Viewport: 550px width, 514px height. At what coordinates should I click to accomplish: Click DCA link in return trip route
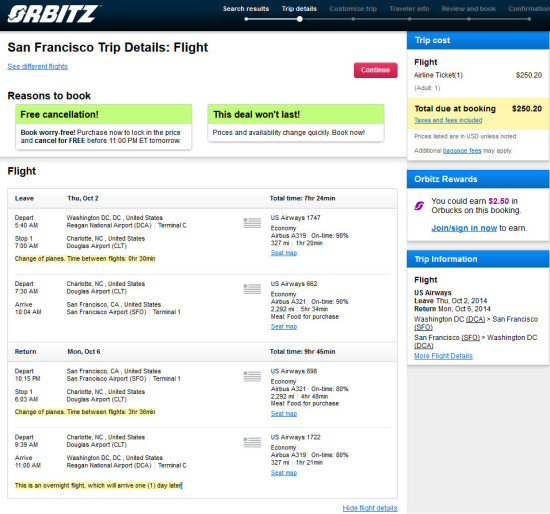(424, 346)
